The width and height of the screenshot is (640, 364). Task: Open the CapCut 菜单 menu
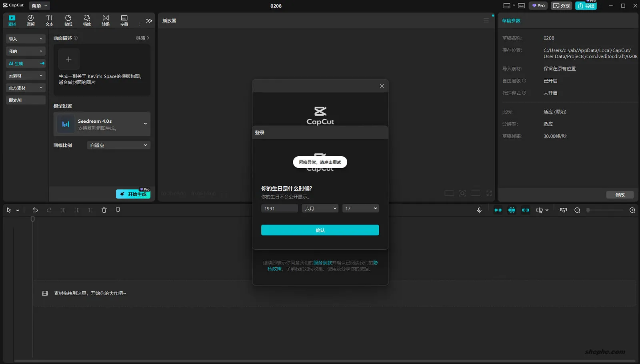(39, 6)
